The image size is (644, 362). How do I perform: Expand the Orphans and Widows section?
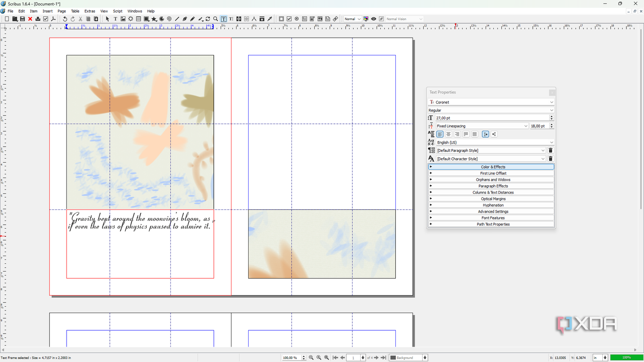tap(491, 180)
